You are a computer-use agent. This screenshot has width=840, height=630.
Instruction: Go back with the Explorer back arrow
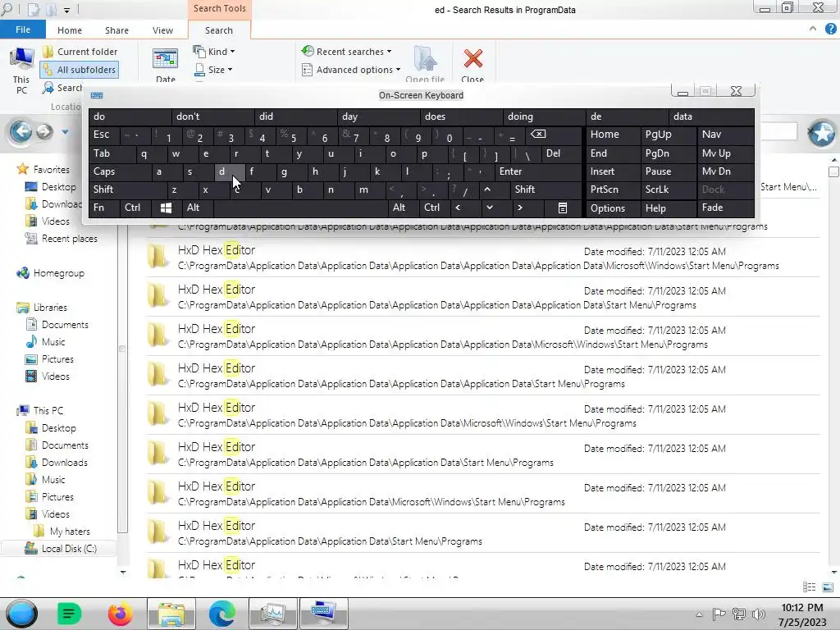[21, 131]
